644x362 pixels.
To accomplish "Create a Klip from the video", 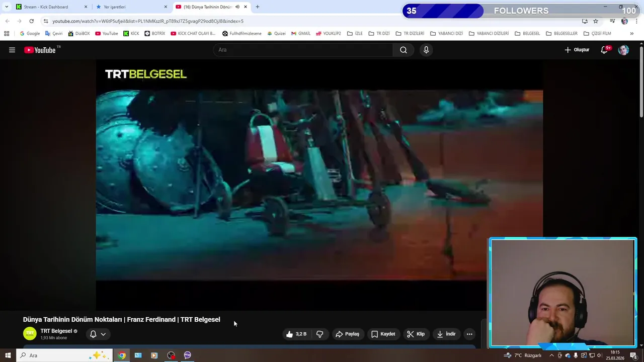I will [x=416, y=334].
